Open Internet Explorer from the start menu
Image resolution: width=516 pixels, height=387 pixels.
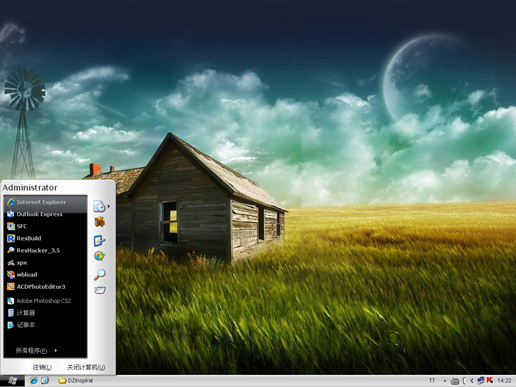tap(45, 202)
